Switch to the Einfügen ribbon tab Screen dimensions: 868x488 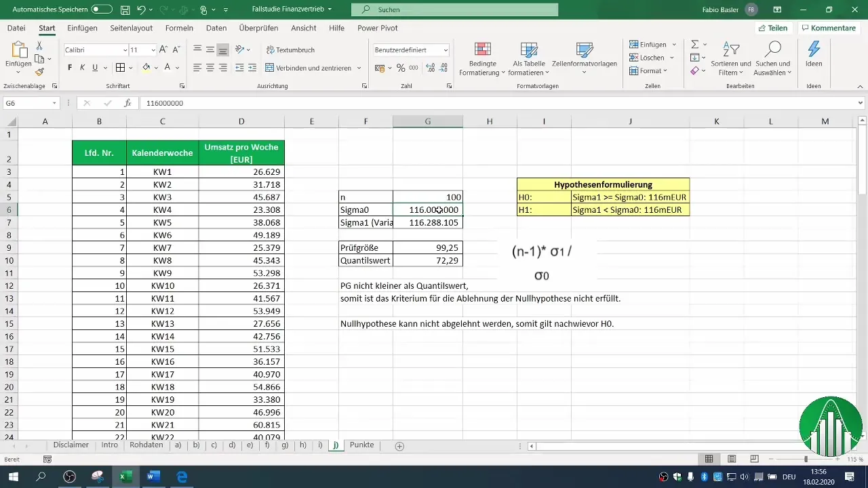point(82,28)
